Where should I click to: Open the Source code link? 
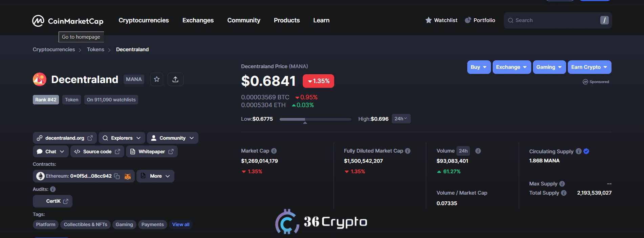[x=97, y=152]
